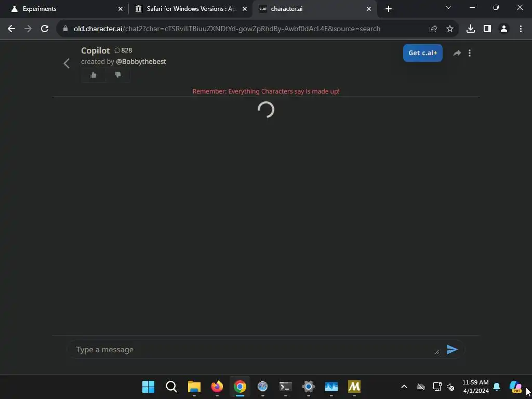Click the Get c.ai+ button
This screenshot has width=532, height=399.
pos(422,53)
